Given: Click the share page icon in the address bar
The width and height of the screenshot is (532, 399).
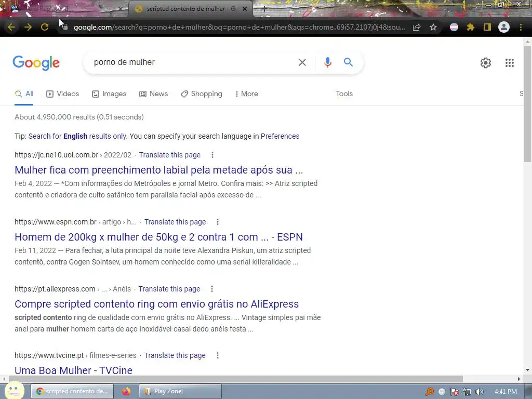Looking at the screenshot, I should [x=417, y=27].
